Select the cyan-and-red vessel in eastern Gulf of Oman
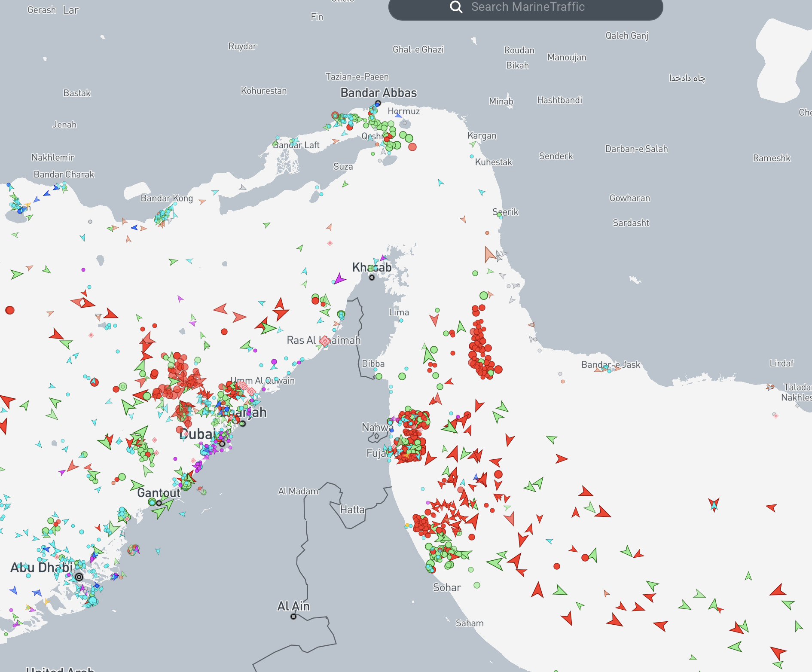The width and height of the screenshot is (812, 672). [714, 504]
